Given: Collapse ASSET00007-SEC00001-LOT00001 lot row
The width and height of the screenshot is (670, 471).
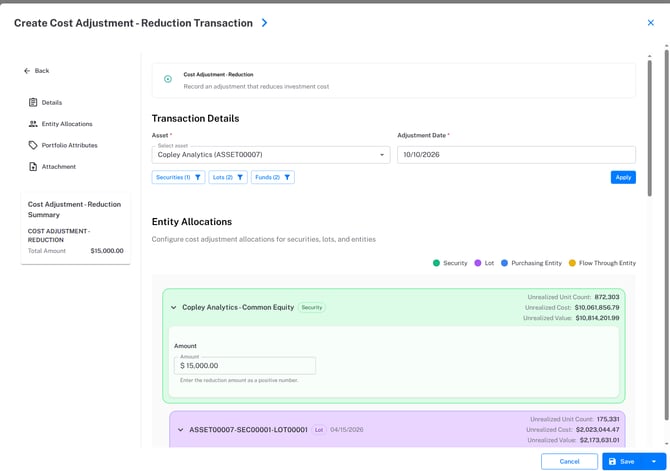Looking at the screenshot, I should [x=180, y=430].
